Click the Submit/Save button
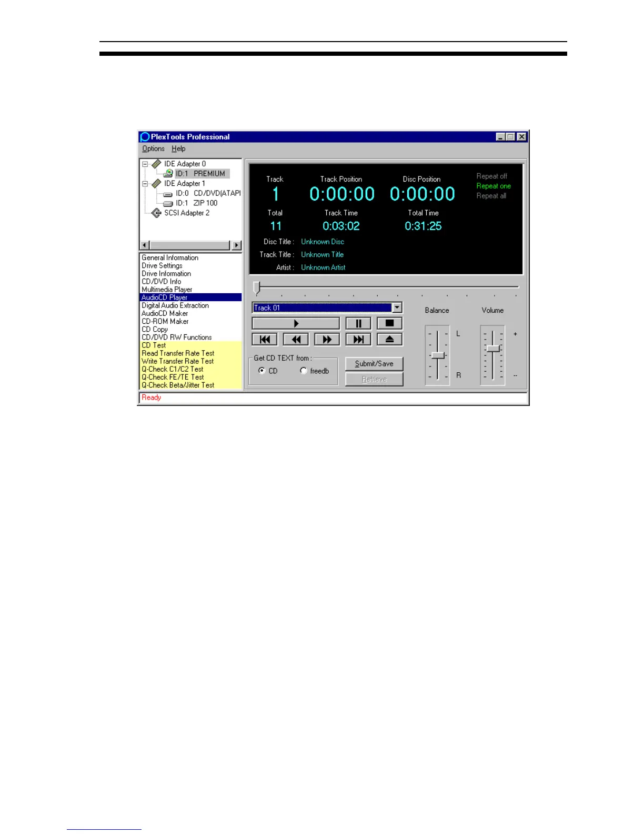The image size is (644, 834). point(374,364)
